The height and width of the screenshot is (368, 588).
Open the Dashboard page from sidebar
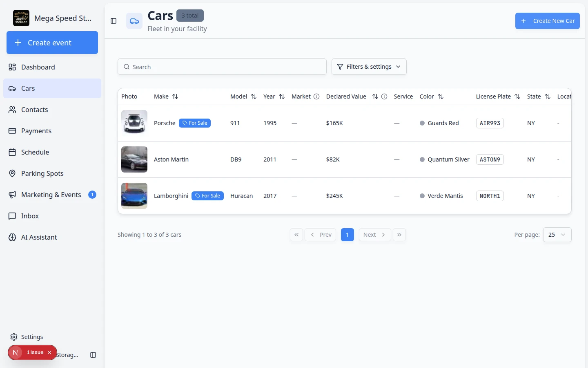(x=52, y=67)
